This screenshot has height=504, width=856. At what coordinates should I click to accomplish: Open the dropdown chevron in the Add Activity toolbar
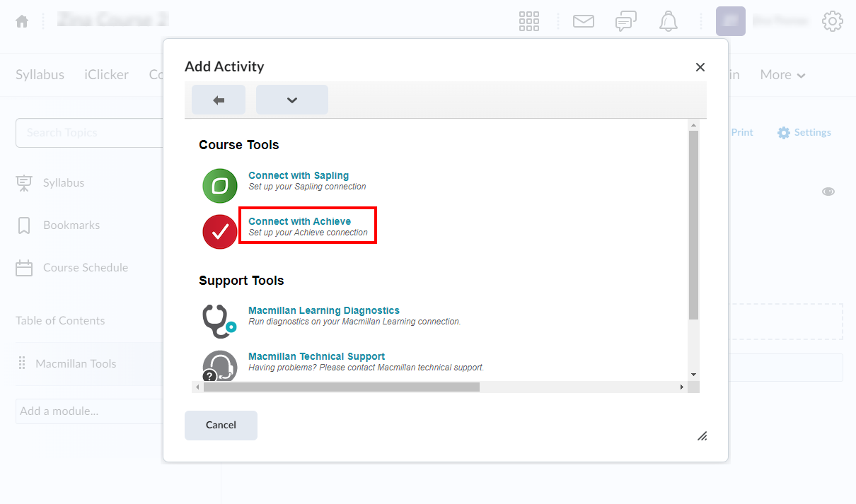pos(291,99)
